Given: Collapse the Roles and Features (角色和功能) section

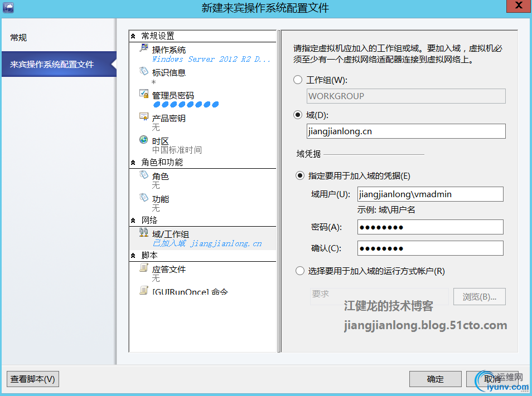Looking at the screenshot, I should (x=133, y=163).
